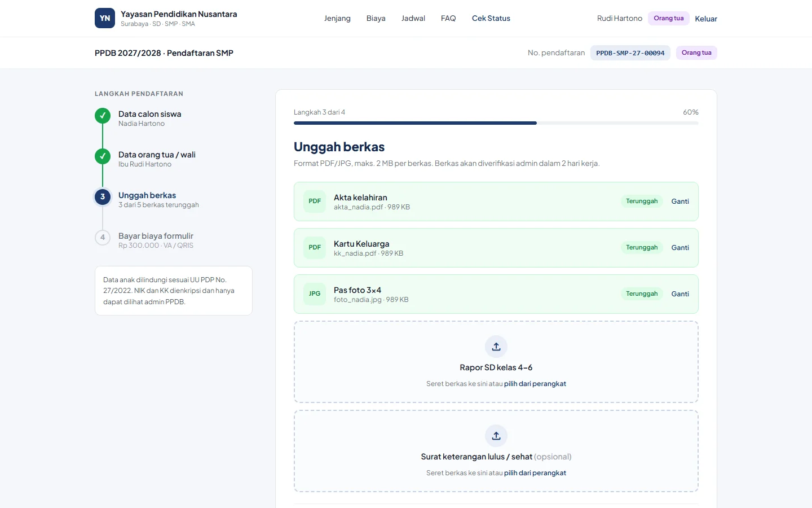Screen dimensions: 812x508
Task: Click the file name kk_nadia.pdf
Action: [355, 253]
